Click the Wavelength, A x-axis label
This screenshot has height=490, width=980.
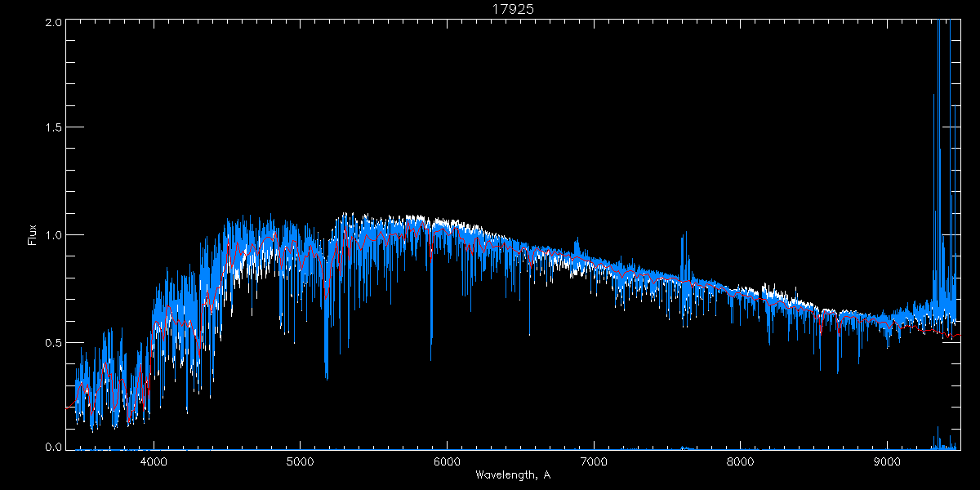pos(512,475)
